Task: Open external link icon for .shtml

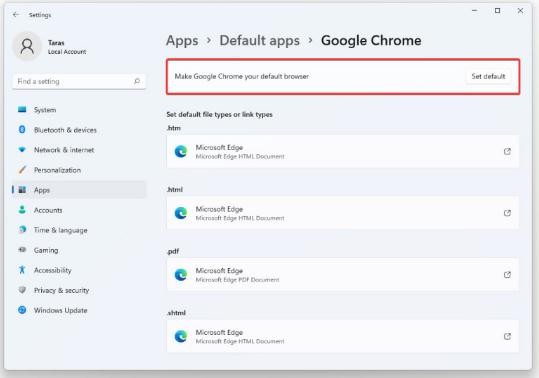Action: pos(507,336)
